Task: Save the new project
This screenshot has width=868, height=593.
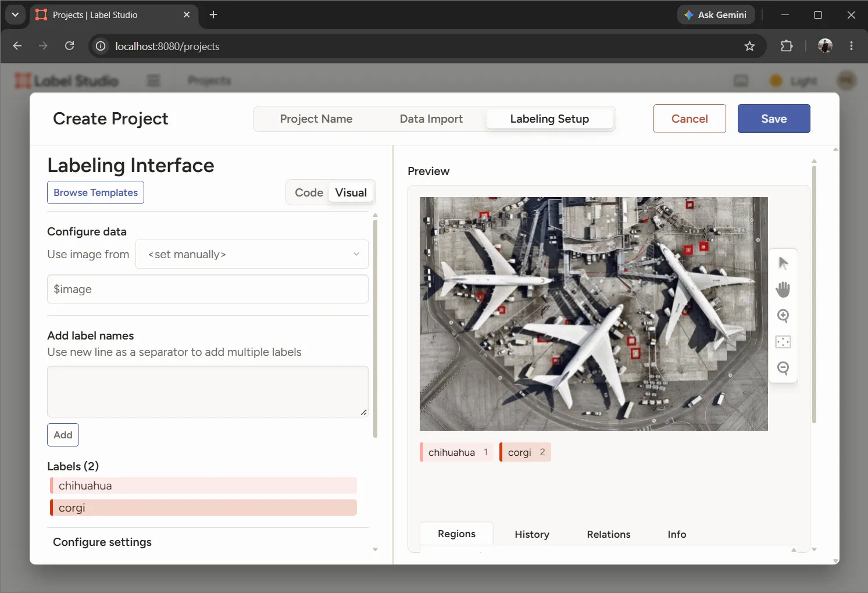Action: (774, 119)
